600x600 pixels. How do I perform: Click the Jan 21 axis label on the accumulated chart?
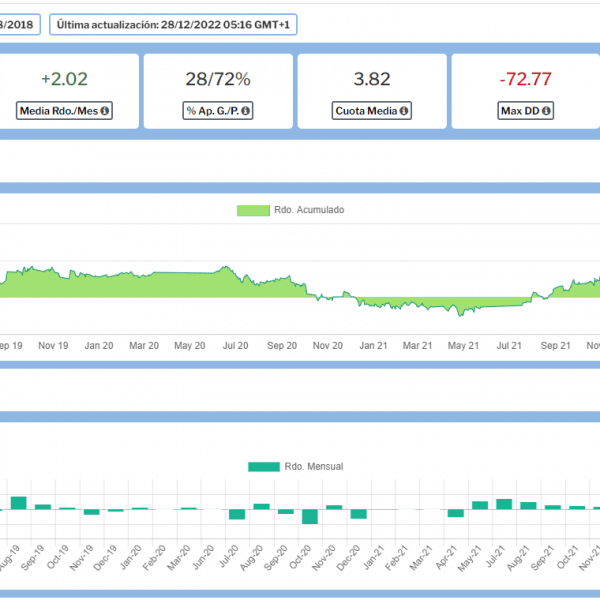coord(373,346)
